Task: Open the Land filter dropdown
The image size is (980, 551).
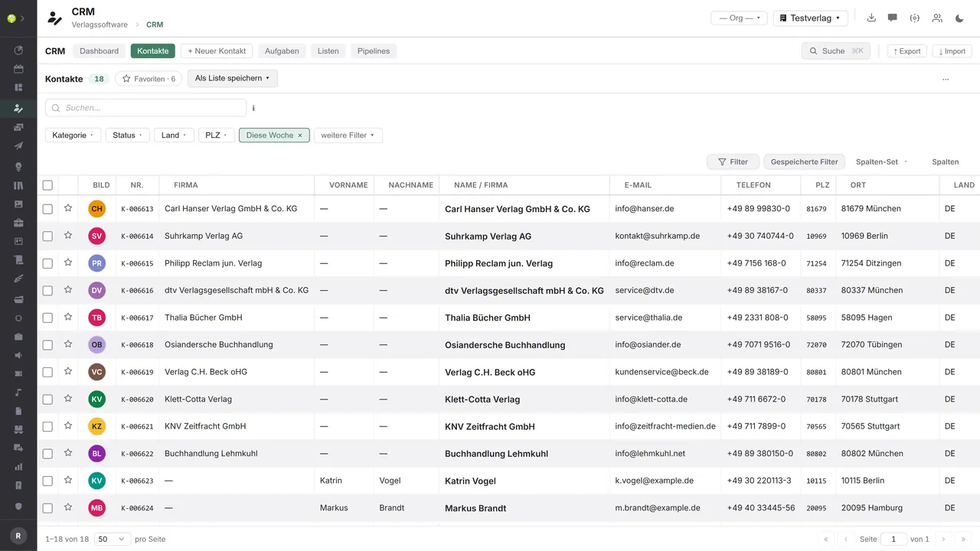Action: (174, 135)
